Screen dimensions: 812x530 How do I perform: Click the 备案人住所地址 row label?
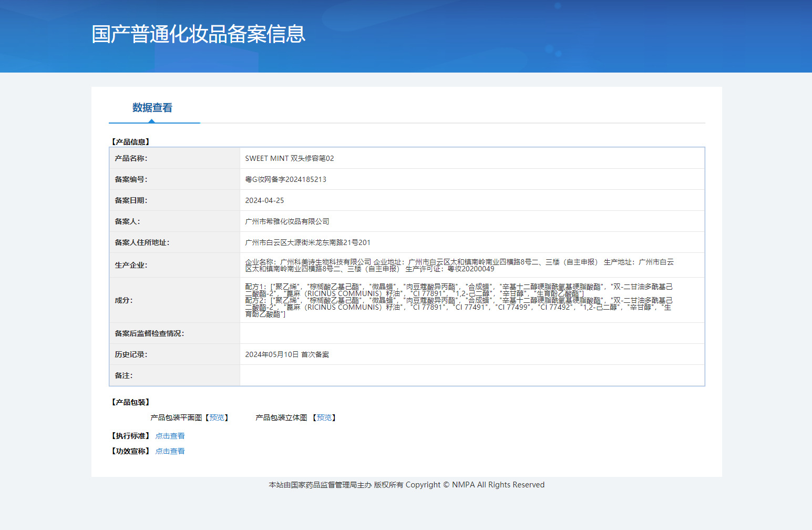142,242
